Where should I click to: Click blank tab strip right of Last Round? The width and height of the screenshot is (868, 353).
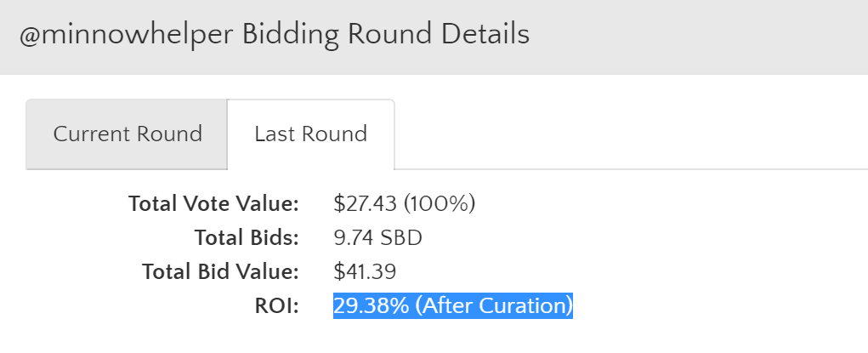coord(629,134)
